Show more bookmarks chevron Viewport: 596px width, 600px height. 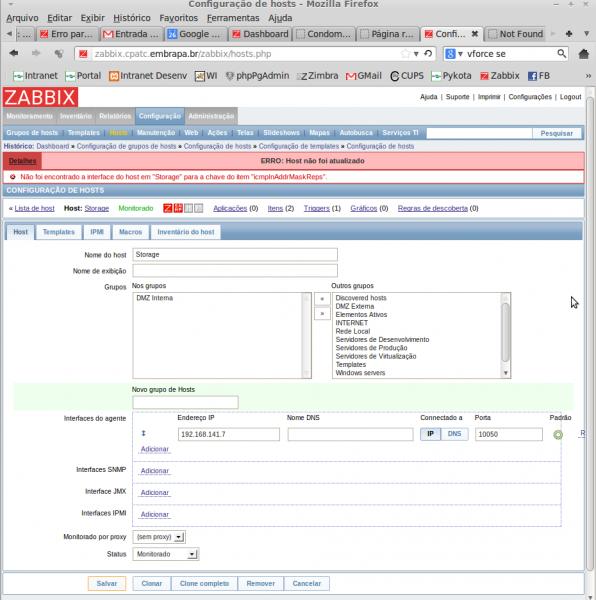(588, 76)
